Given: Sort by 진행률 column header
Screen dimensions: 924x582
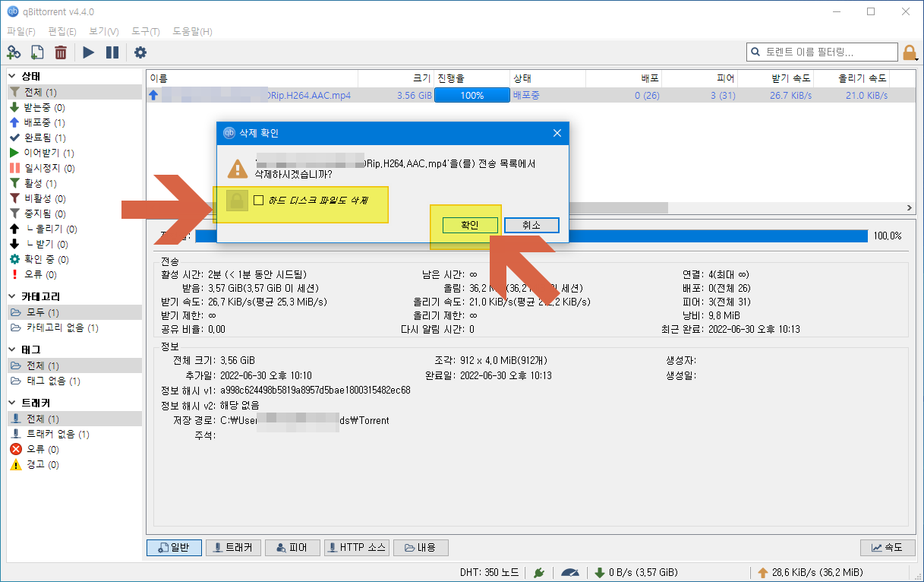Looking at the screenshot, I should [x=471, y=78].
